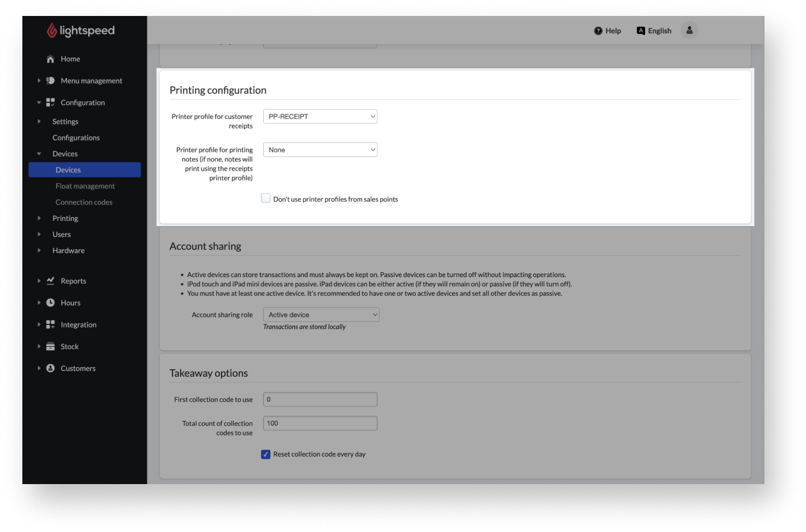Uncheck Reset collection code every day
Viewport: 806px width, 532px height.
pos(266,454)
